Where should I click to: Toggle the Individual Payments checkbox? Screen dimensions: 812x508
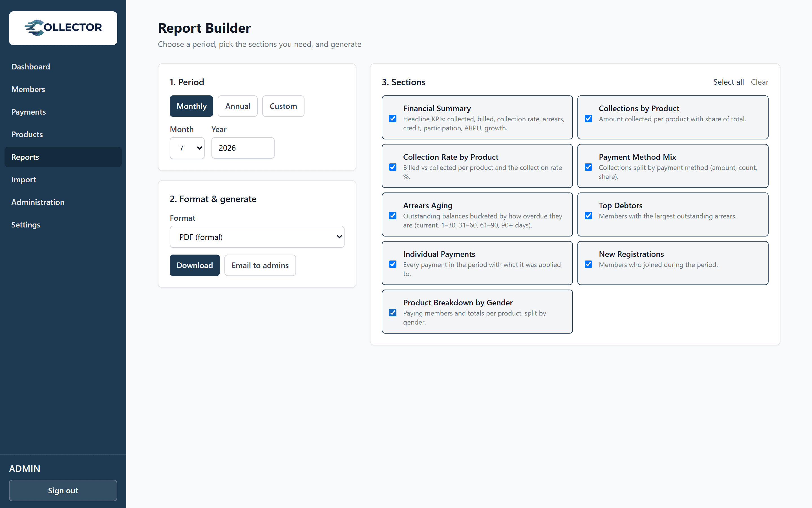click(x=392, y=264)
